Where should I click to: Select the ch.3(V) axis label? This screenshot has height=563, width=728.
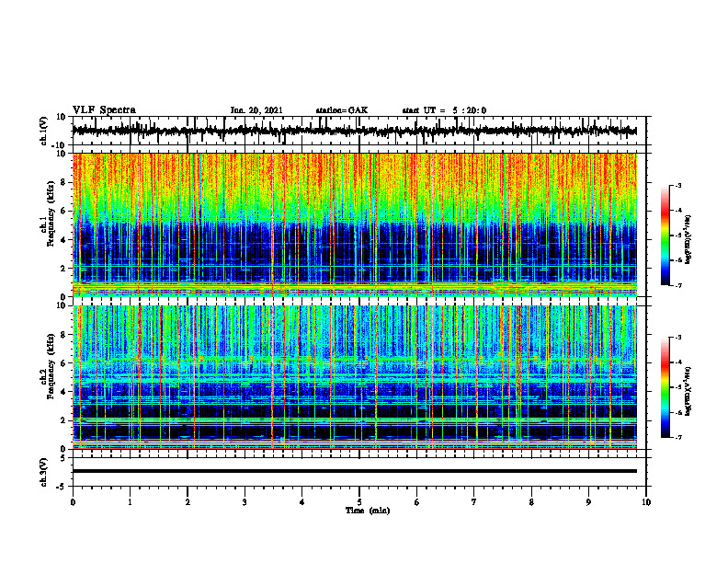[44, 472]
